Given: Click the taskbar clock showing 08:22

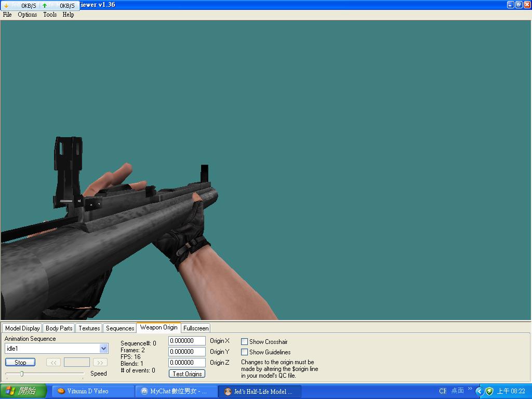Looking at the screenshot, I should (511, 391).
